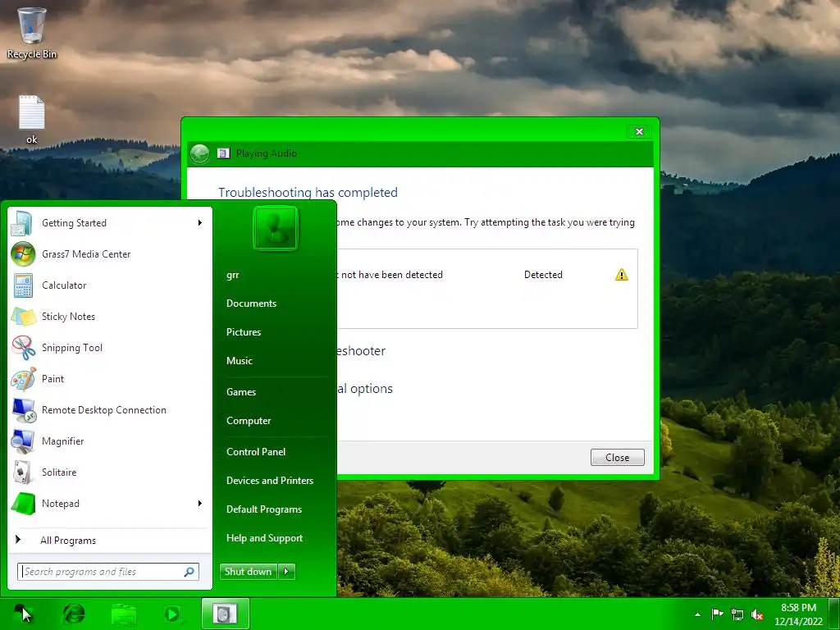Click the troubleshooter Back arrow

pos(200,154)
